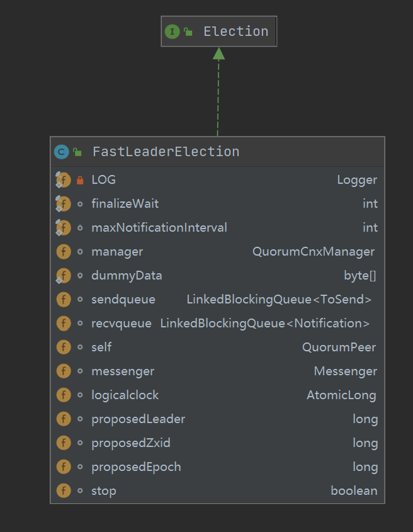Click the green interface icon beside Election
This screenshot has width=413, height=532.
172,31
